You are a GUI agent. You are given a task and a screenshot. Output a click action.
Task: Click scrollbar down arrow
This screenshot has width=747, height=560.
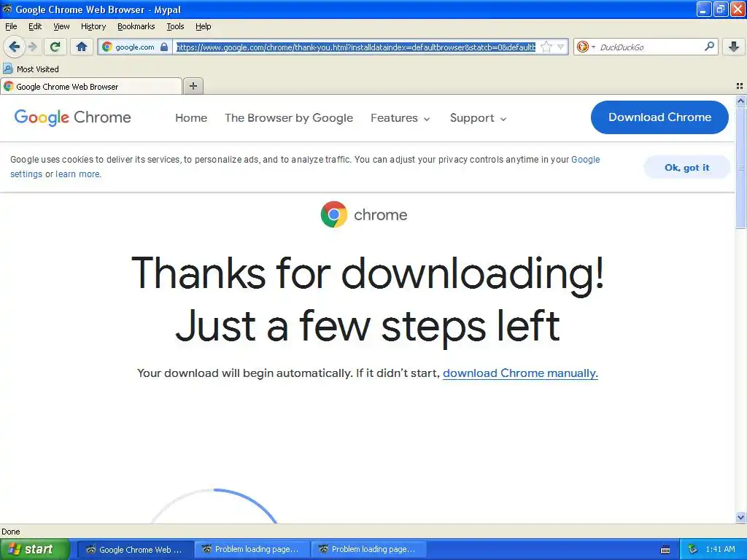(x=740, y=517)
